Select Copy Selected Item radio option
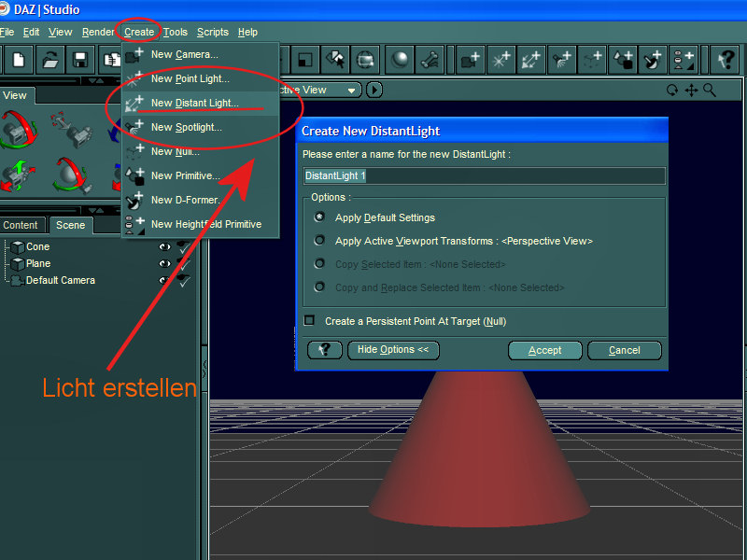747x560 pixels. pos(319,263)
